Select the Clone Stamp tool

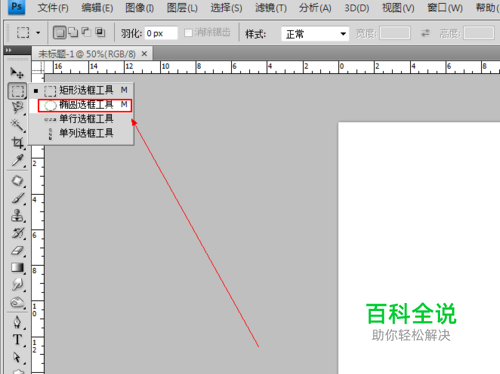[17, 216]
